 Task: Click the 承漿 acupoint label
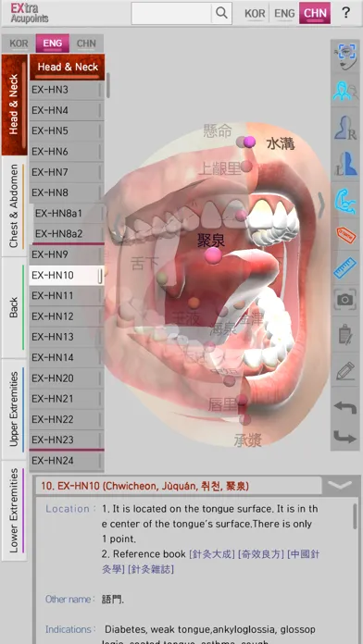pos(247,440)
